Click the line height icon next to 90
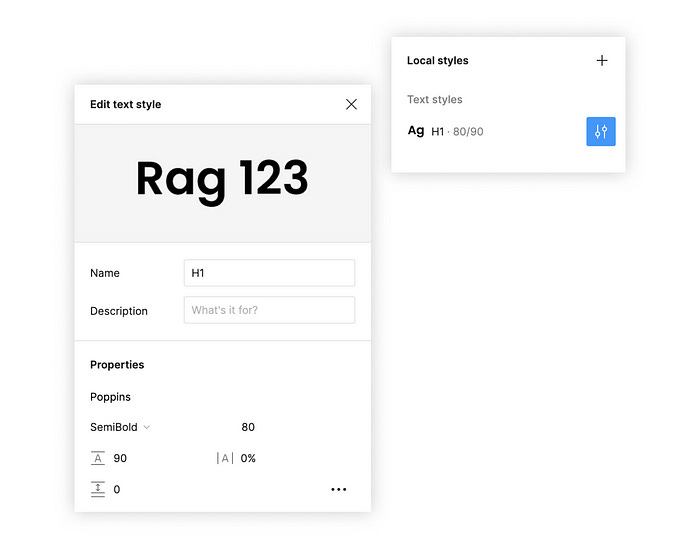The height and width of the screenshot is (549, 700). tap(98, 458)
